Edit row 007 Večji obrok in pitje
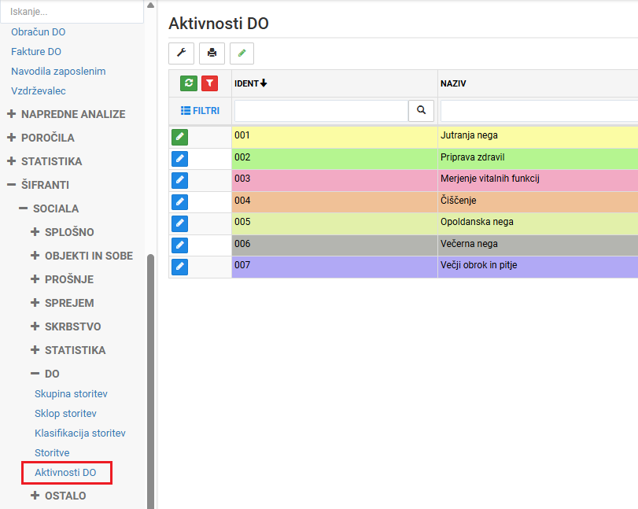Image resolution: width=638 pixels, height=509 pixels. tap(179, 267)
